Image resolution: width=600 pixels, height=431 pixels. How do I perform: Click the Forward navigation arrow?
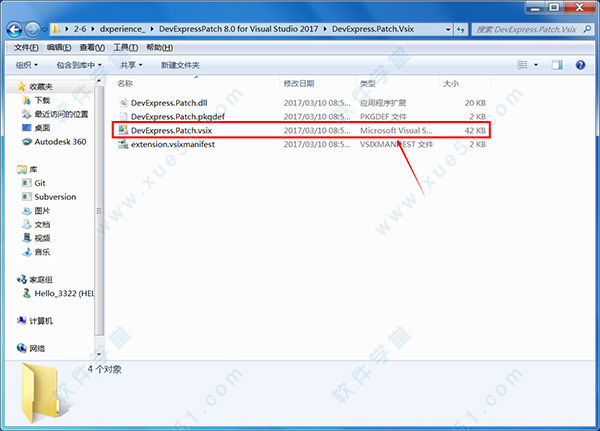(32, 29)
